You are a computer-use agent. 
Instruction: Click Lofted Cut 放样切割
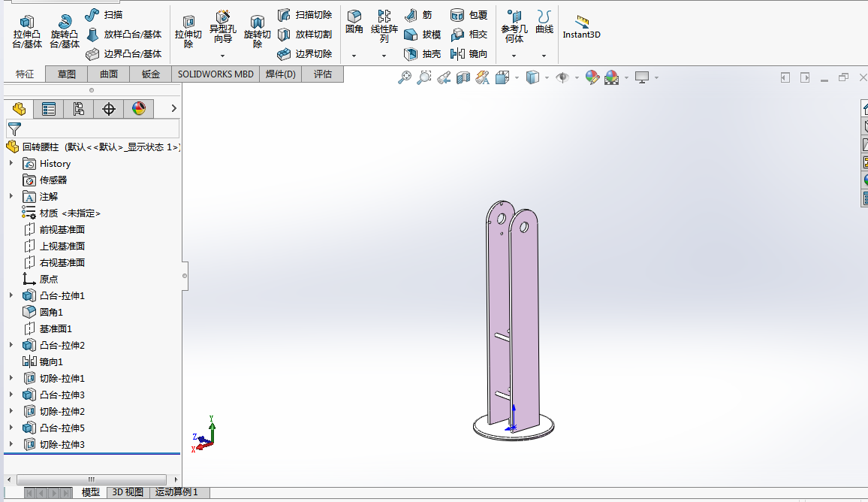(x=305, y=35)
